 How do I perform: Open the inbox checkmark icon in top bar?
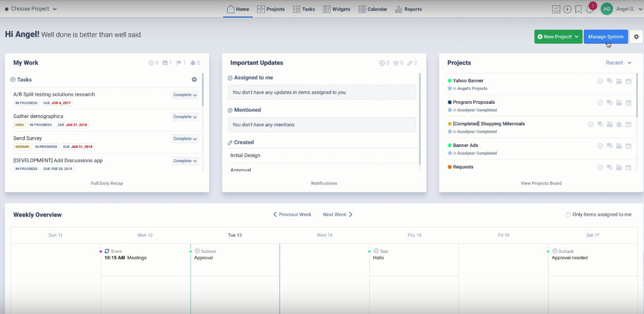pos(556,9)
